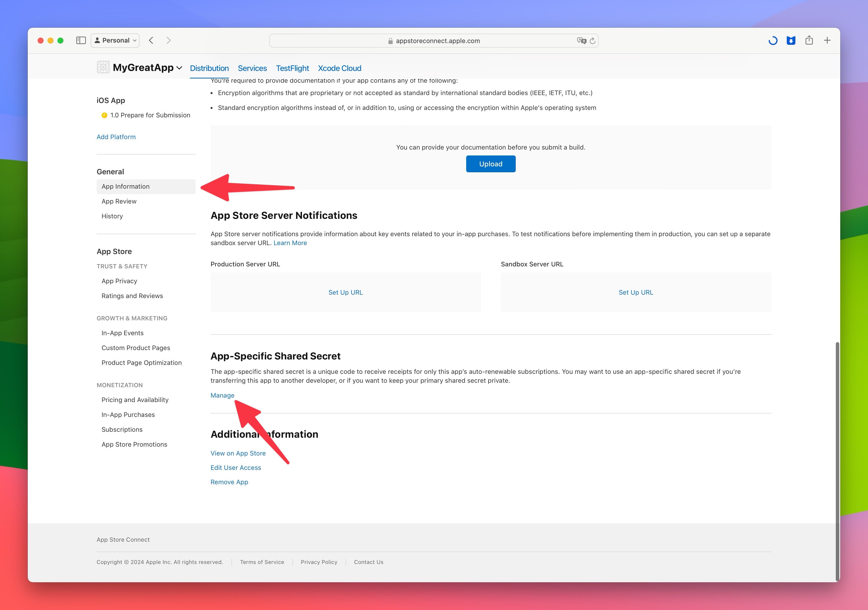
Task: Open App Privacy in sidebar
Action: click(119, 281)
